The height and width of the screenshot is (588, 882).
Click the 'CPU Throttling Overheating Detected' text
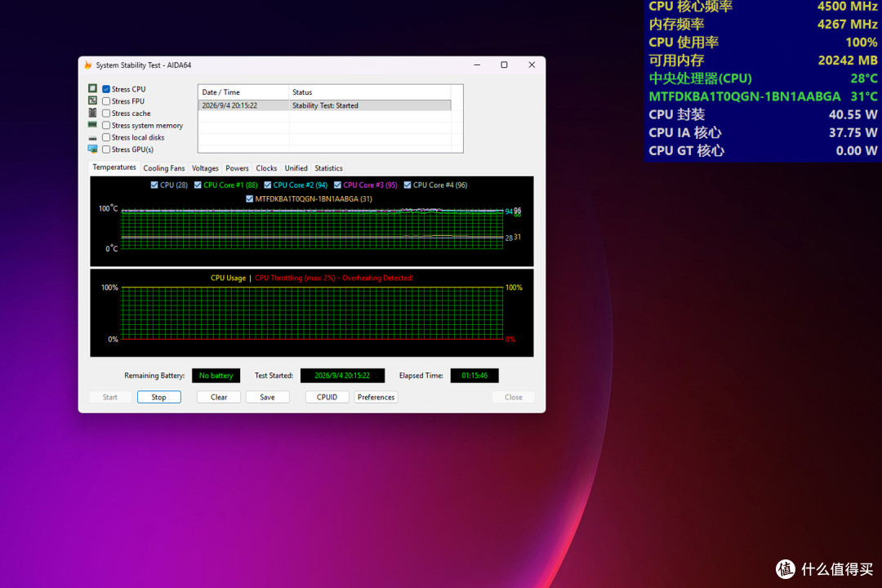click(x=334, y=278)
